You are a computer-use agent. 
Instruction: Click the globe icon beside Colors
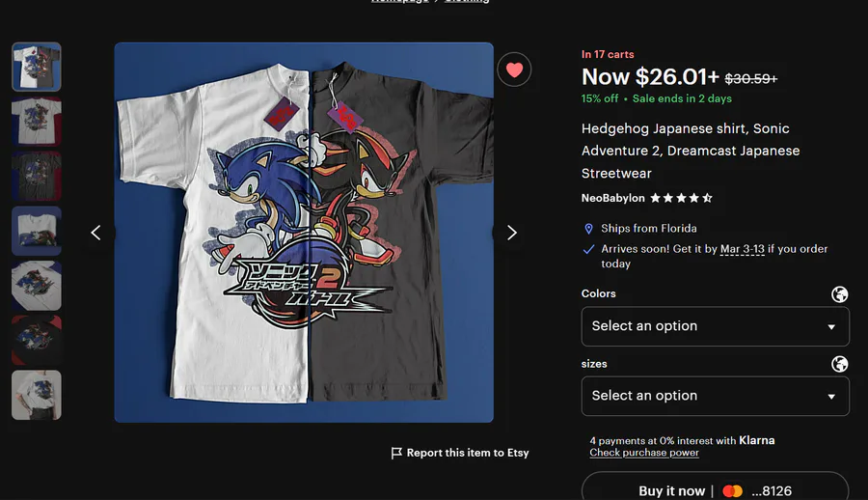(840, 294)
